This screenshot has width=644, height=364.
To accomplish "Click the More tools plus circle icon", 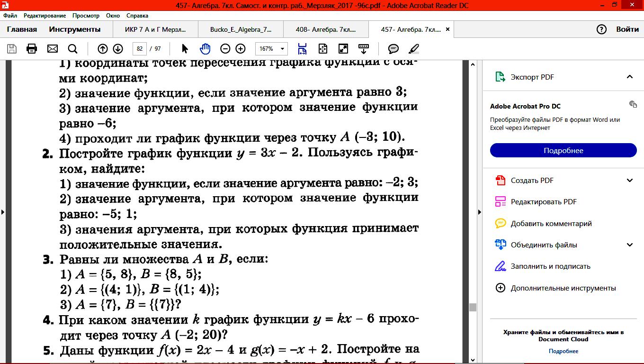I will pyautogui.click(x=500, y=288).
